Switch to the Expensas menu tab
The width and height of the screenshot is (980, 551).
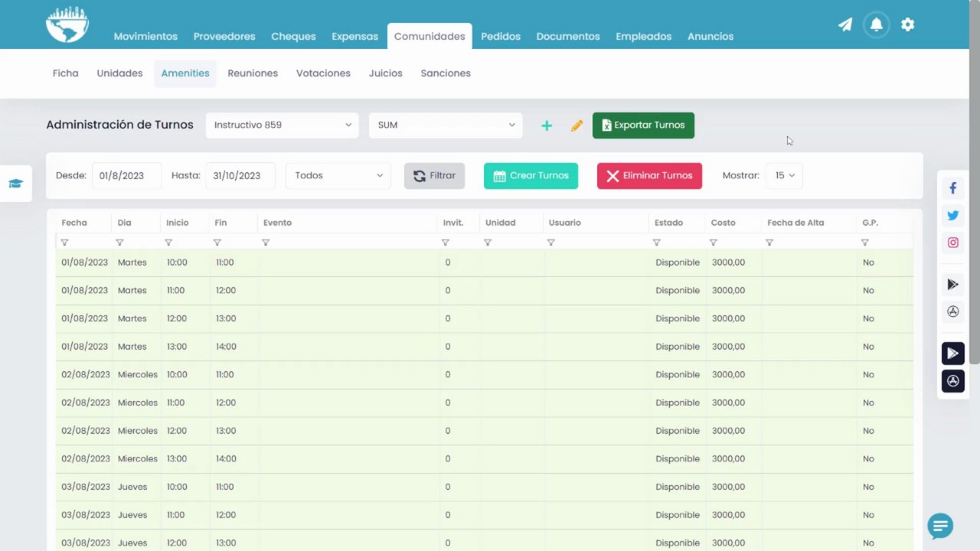point(354,36)
